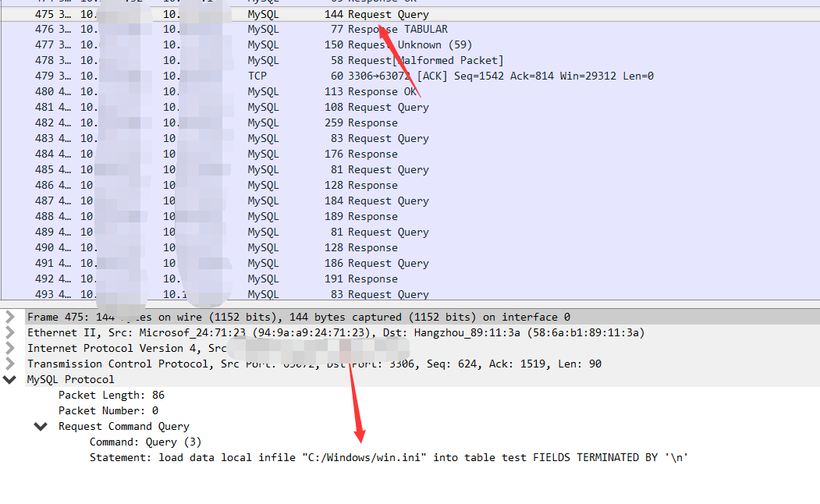
Task: Select packet 475 Request Query row
Action: [x=410, y=14]
